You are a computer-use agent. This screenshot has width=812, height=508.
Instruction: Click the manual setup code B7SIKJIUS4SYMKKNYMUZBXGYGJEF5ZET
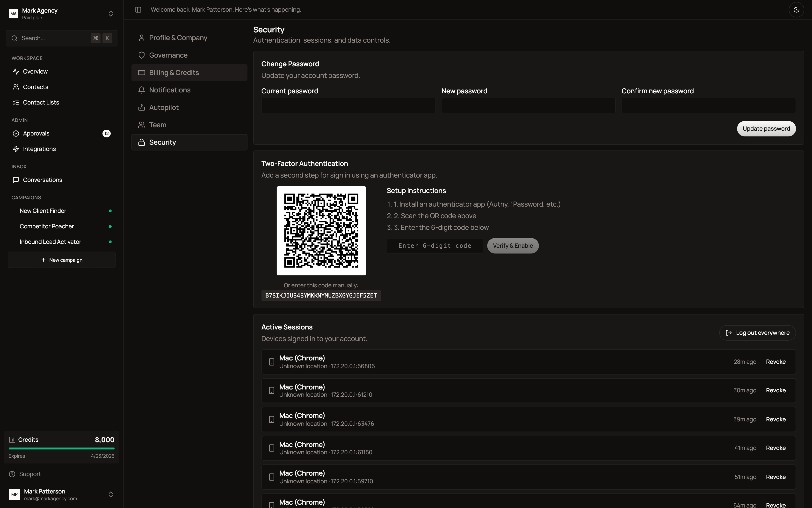(321, 296)
